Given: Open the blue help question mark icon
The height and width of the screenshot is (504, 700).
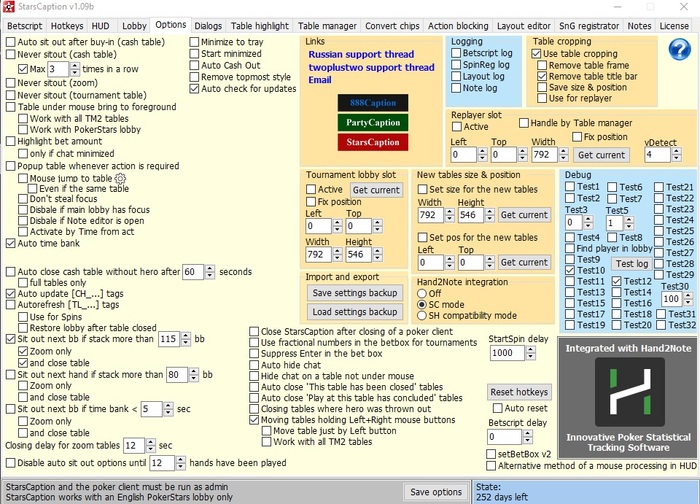Looking at the screenshot, I should tap(679, 49).
